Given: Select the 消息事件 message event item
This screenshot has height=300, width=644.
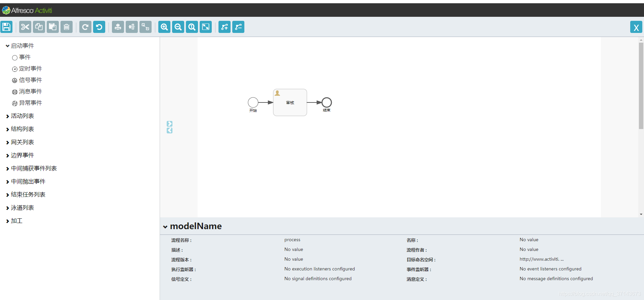Looking at the screenshot, I should click(x=27, y=92).
